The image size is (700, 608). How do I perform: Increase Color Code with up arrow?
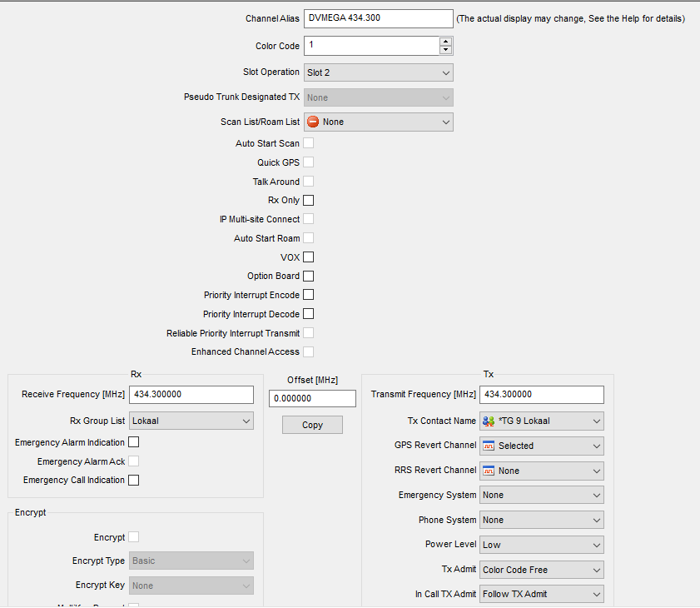coord(446,41)
